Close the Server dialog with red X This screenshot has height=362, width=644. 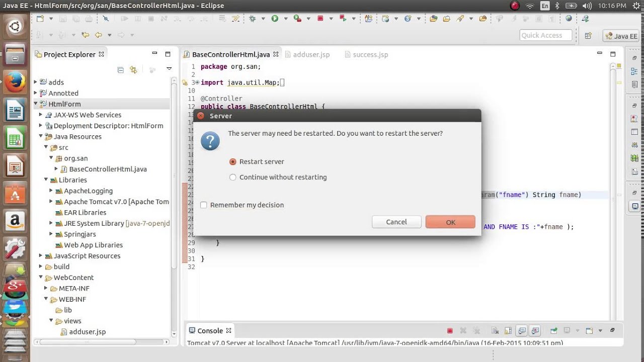point(200,116)
